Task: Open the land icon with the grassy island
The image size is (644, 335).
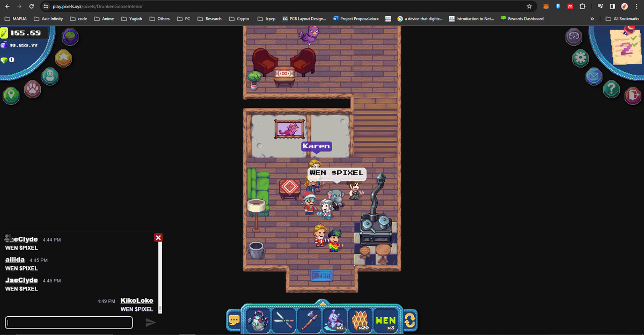Action: click(x=70, y=37)
